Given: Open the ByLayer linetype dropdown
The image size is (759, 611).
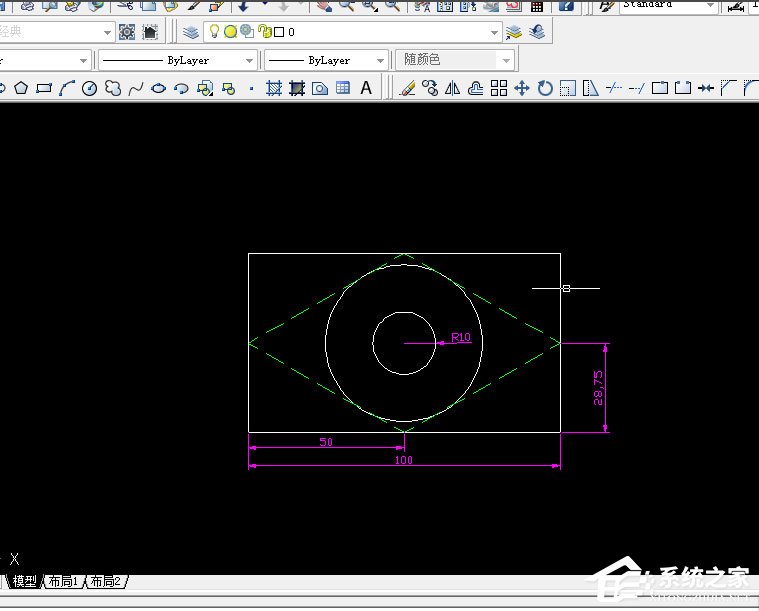Looking at the screenshot, I should (x=249, y=60).
